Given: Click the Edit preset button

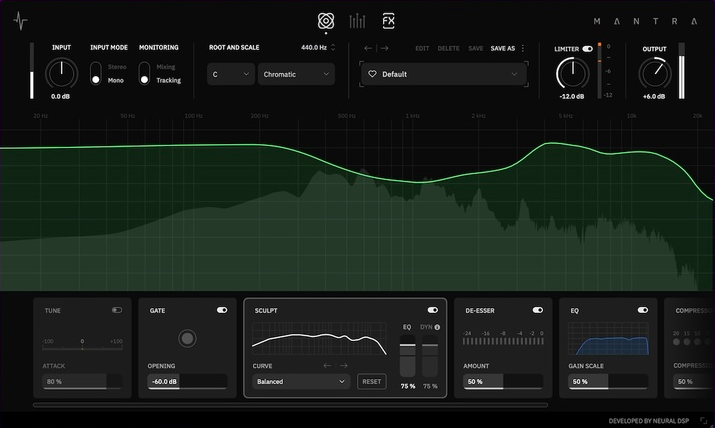Looking at the screenshot, I should 422,48.
